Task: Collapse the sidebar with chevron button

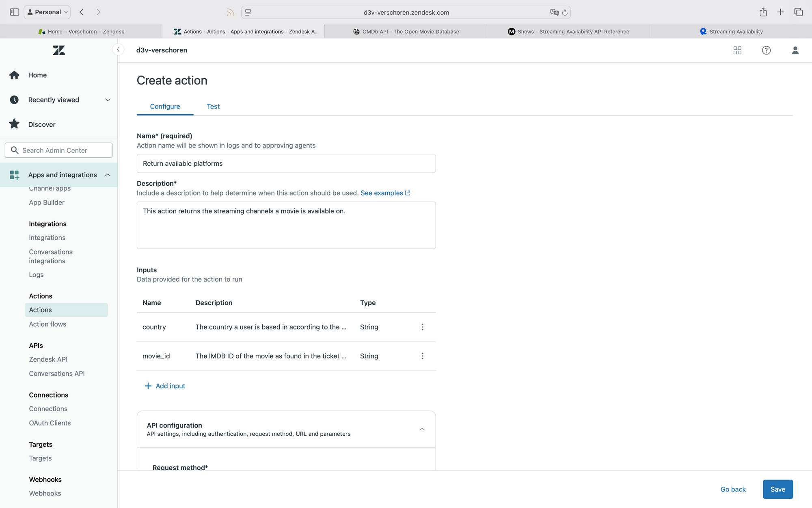Action: coord(118,50)
